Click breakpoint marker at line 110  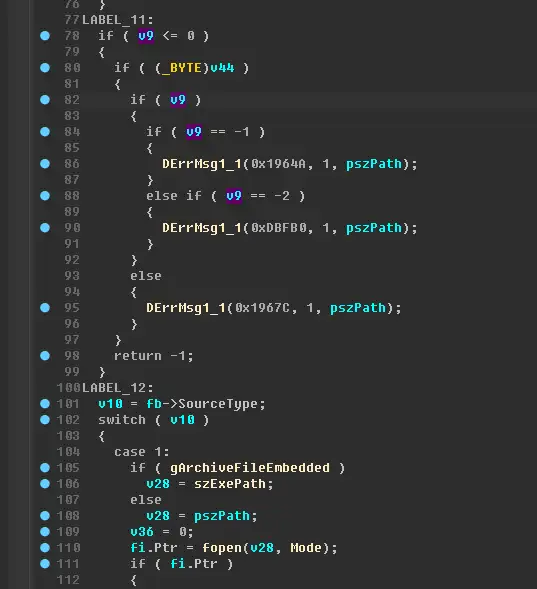45,548
